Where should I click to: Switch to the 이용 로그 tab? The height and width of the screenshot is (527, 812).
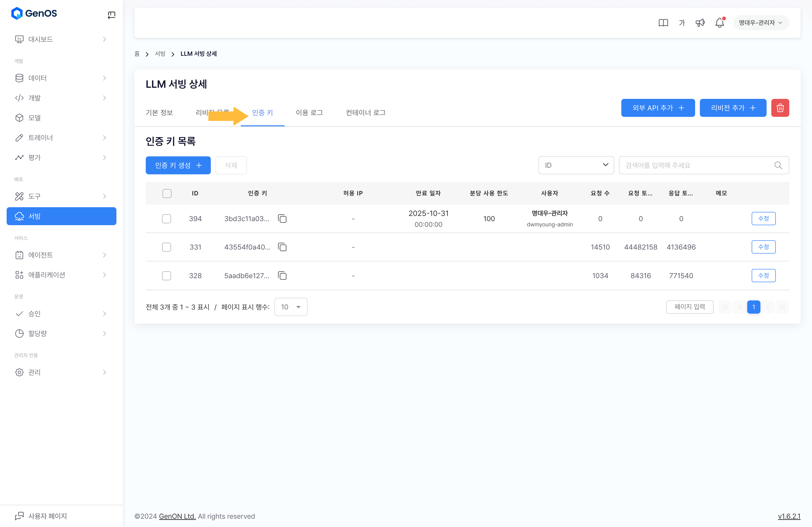point(309,113)
